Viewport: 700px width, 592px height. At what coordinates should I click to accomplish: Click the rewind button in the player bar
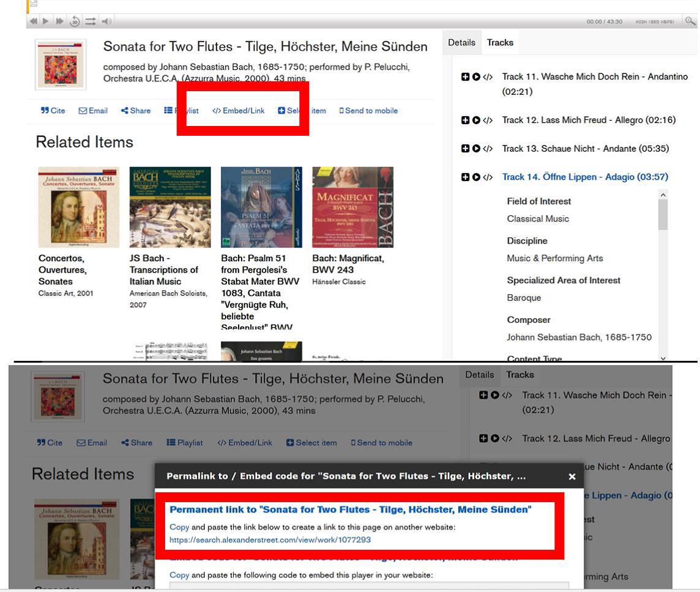point(34,21)
